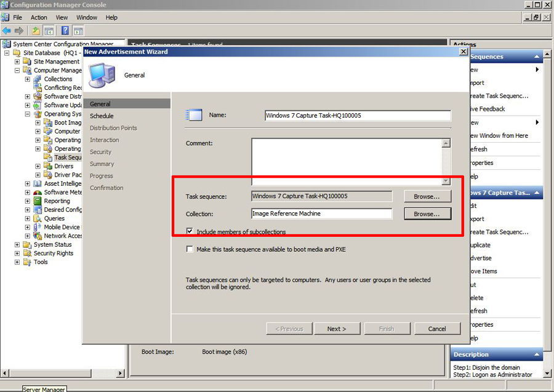Browse for a collection
This screenshot has width=554, height=392.
point(428,214)
